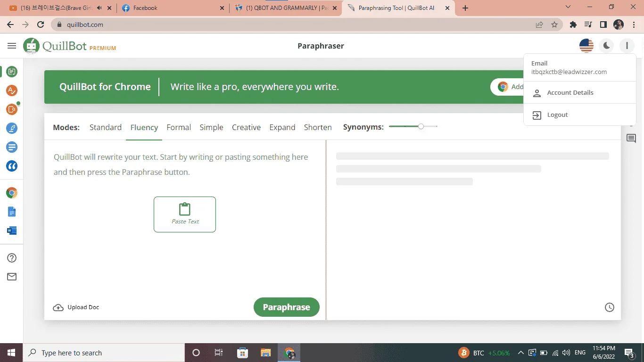
Task: Click the QuillBot for Chrome banner text
Action: [x=105, y=87]
